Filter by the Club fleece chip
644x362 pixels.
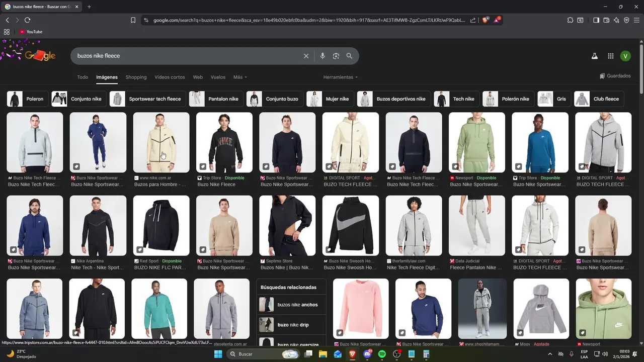tap(599, 99)
